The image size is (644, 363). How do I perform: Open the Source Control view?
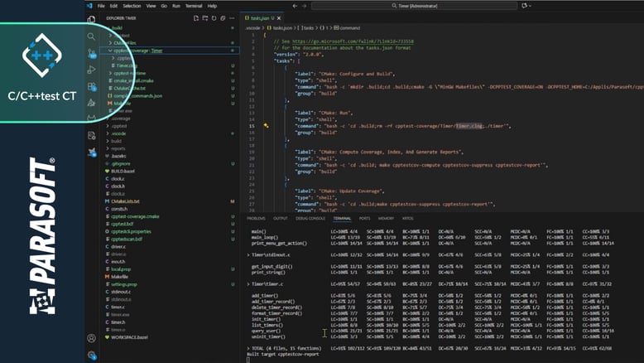pyautogui.click(x=91, y=53)
